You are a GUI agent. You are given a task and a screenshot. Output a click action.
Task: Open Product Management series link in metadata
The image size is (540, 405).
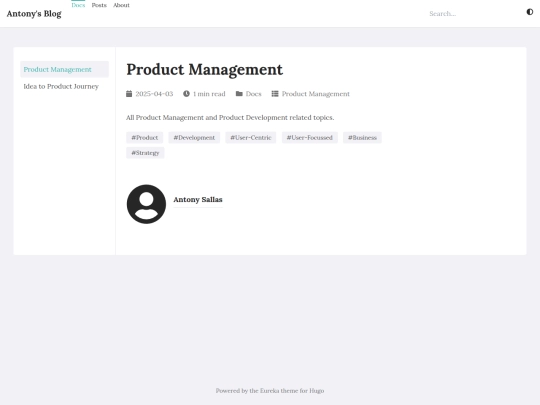point(316,94)
